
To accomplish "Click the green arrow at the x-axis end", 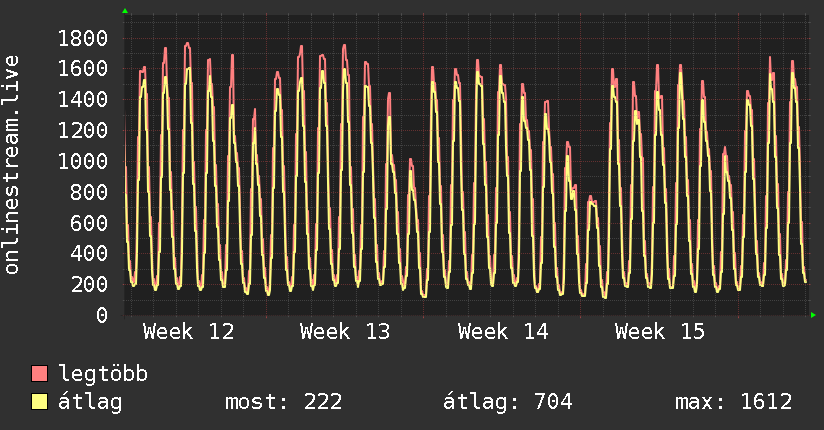I will [x=814, y=315].
